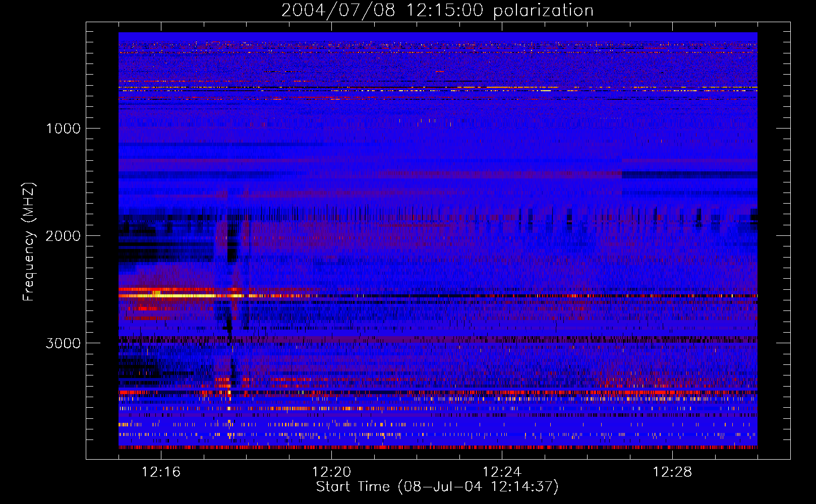Click the '1000' frequency axis label
816x504 pixels.
(x=63, y=129)
